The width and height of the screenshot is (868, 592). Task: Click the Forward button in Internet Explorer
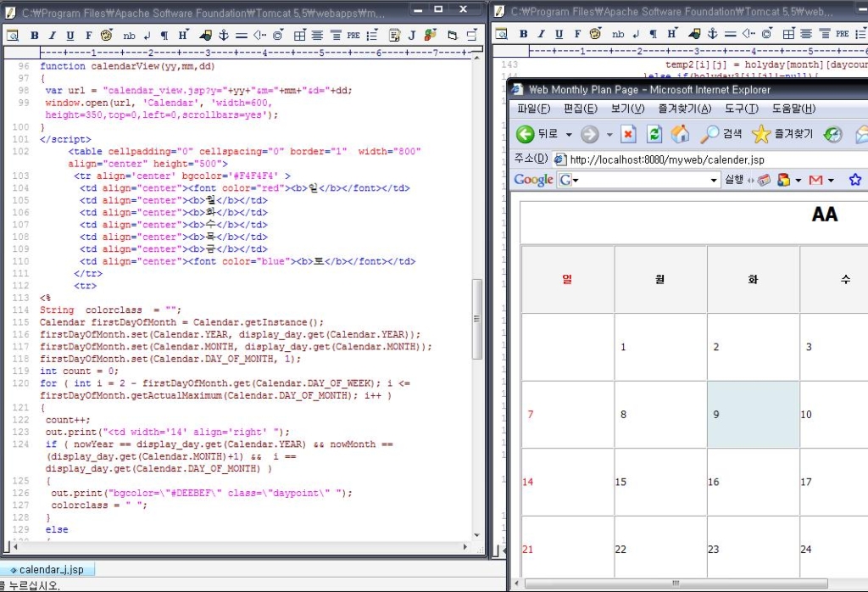[590, 133]
